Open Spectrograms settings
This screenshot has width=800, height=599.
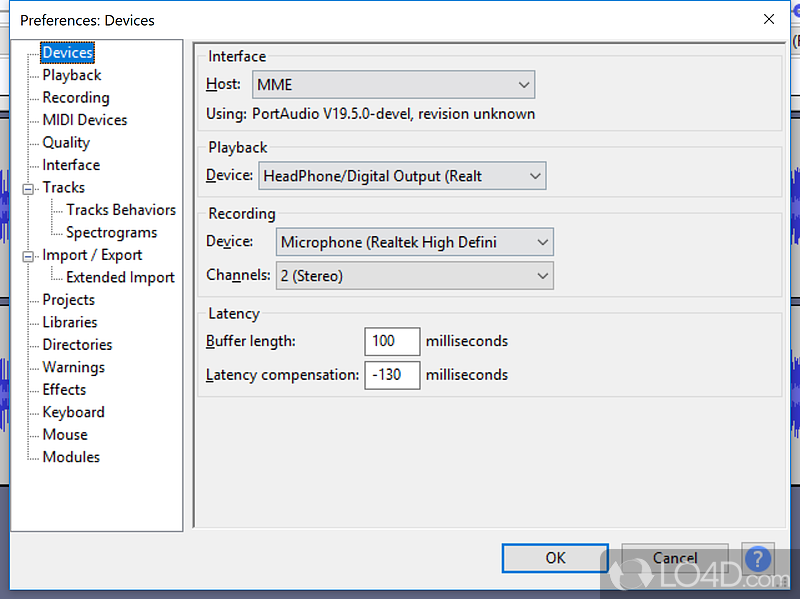[x=112, y=232]
